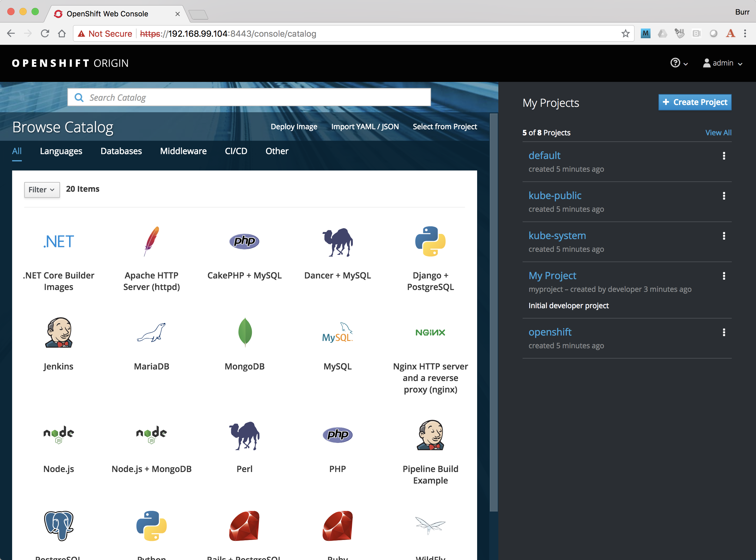Click the Django + PostgreSQL icon

pyautogui.click(x=430, y=241)
